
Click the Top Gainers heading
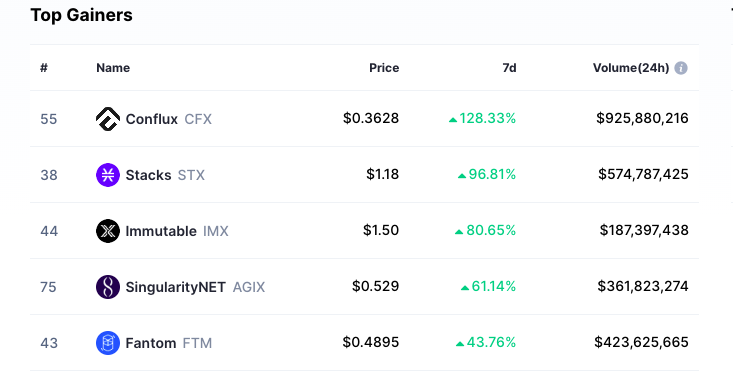(x=81, y=15)
